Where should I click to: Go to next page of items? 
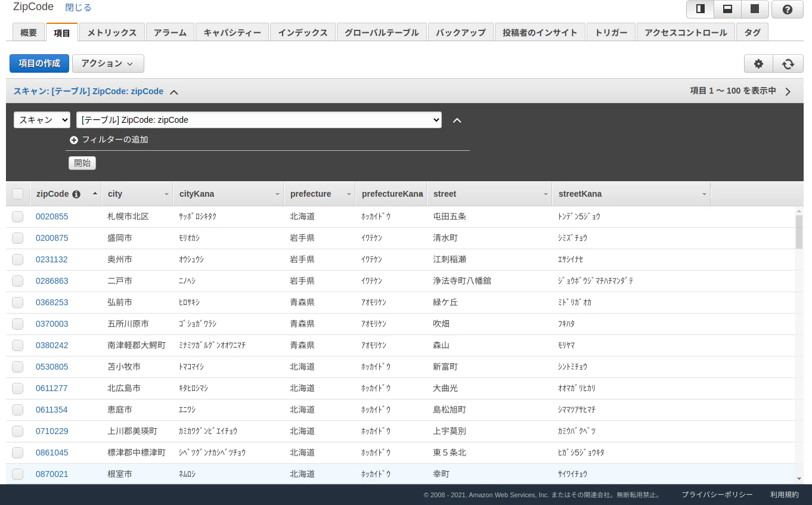788,91
